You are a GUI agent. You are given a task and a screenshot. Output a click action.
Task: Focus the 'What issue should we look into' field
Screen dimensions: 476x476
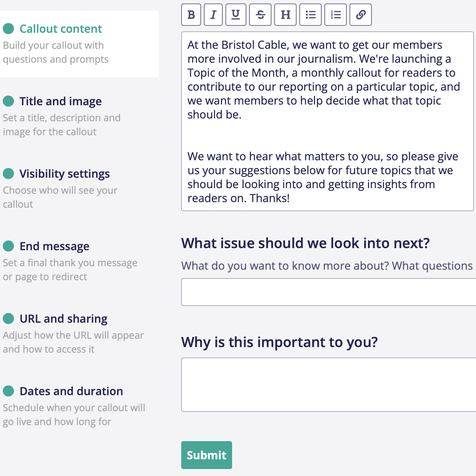click(x=329, y=292)
